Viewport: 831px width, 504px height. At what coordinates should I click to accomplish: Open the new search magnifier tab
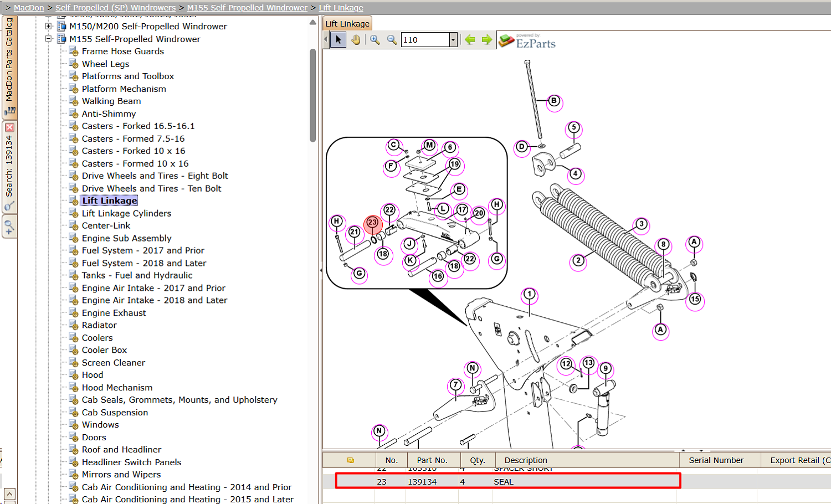coord(9,227)
